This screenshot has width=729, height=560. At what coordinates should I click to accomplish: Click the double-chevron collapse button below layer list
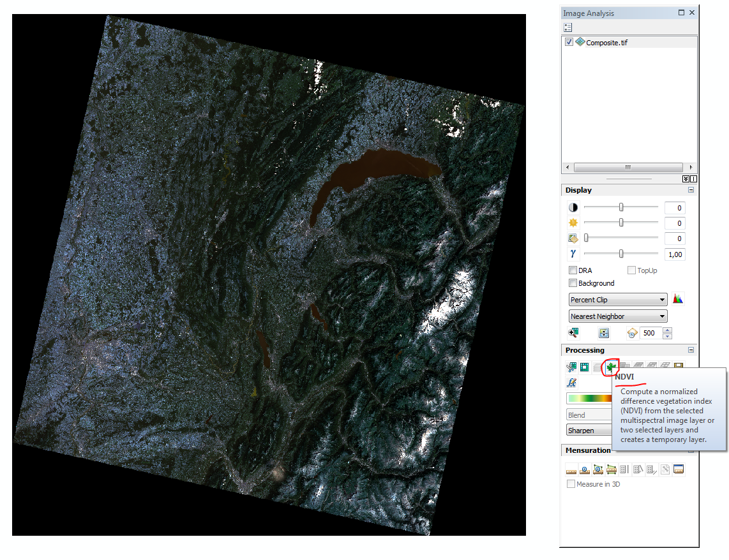pyautogui.click(x=686, y=179)
